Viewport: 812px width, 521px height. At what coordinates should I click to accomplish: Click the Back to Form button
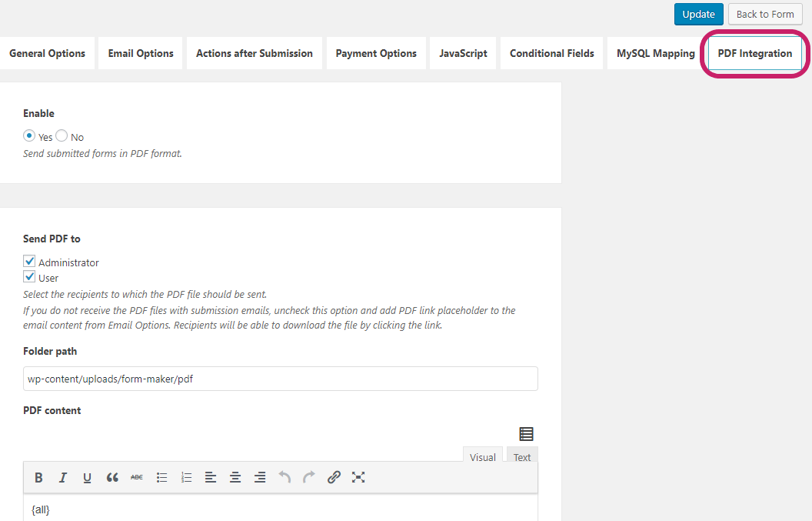pos(765,15)
